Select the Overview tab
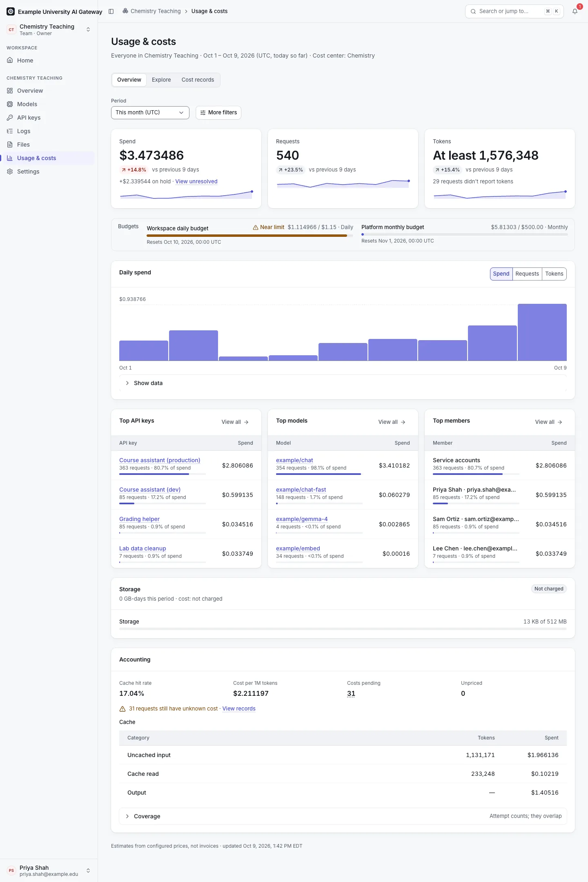The width and height of the screenshot is (588, 882). pos(129,80)
